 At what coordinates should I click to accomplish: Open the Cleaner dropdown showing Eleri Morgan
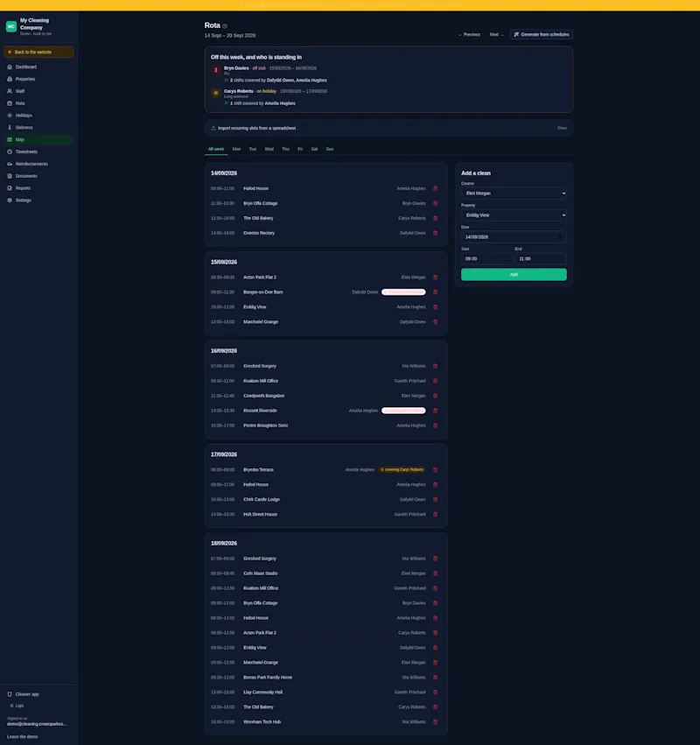(x=514, y=193)
